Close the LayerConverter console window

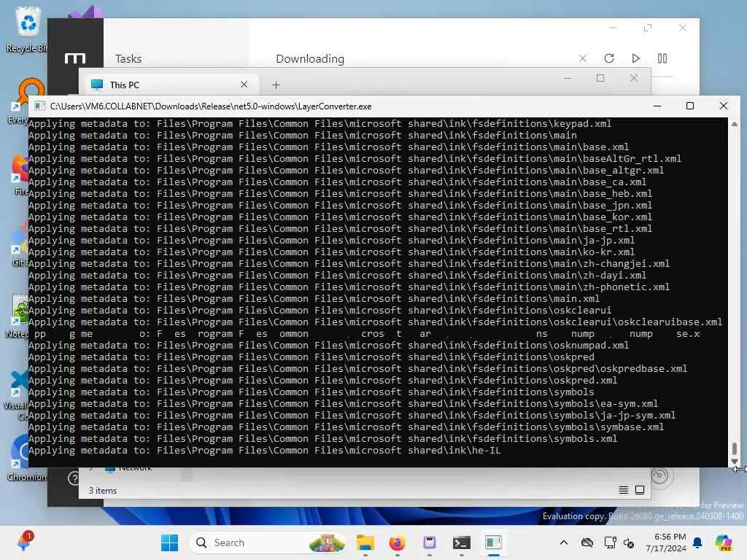[x=723, y=106]
